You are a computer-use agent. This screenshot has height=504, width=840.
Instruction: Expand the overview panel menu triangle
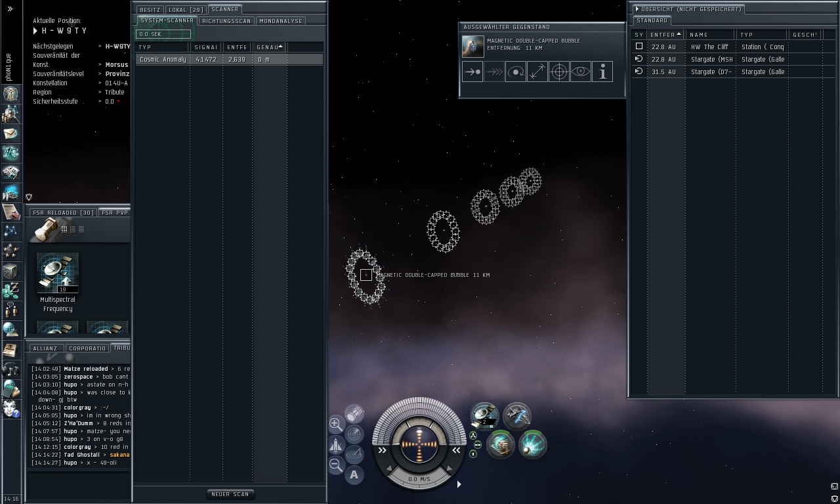click(x=637, y=9)
